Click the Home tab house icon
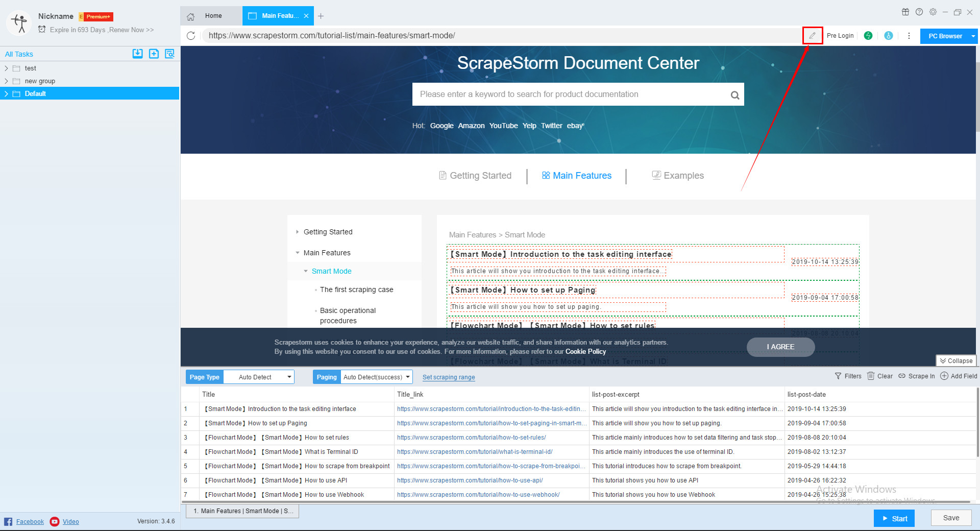Viewport: 980px width, 531px height. click(191, 16)
